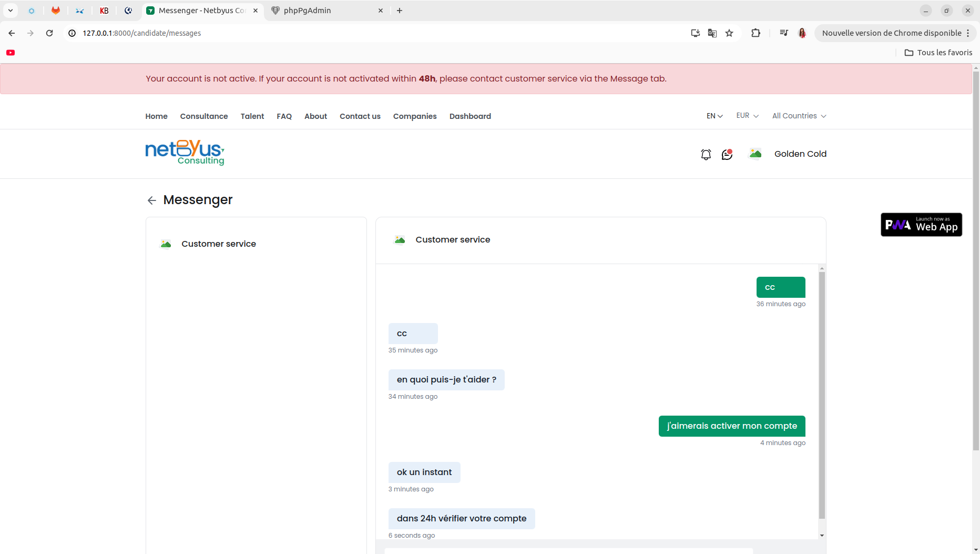Bookmark page with the star icon
The height and width of the screenshot is (554, 980).
coord(729,33)
